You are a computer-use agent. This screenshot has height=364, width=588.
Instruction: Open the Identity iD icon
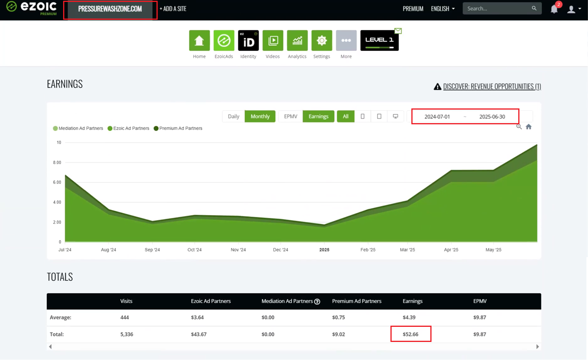[248, 40]
